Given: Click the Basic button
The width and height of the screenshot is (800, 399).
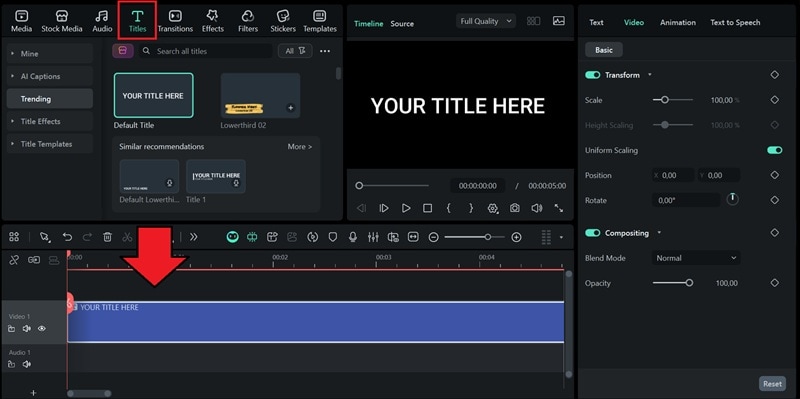Looking at the screenshot, I should pyautogui.click(x=604, y=50).
